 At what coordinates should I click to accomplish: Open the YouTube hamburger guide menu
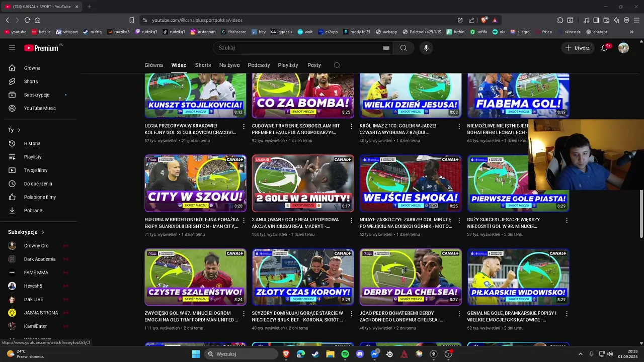click(12, 48)
